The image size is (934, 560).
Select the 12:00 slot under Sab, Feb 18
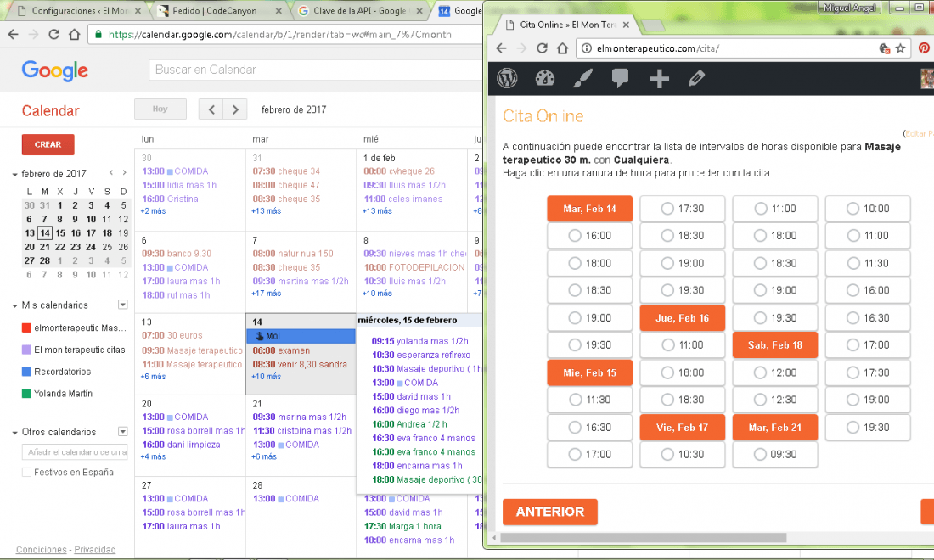(x=775, y=372)
